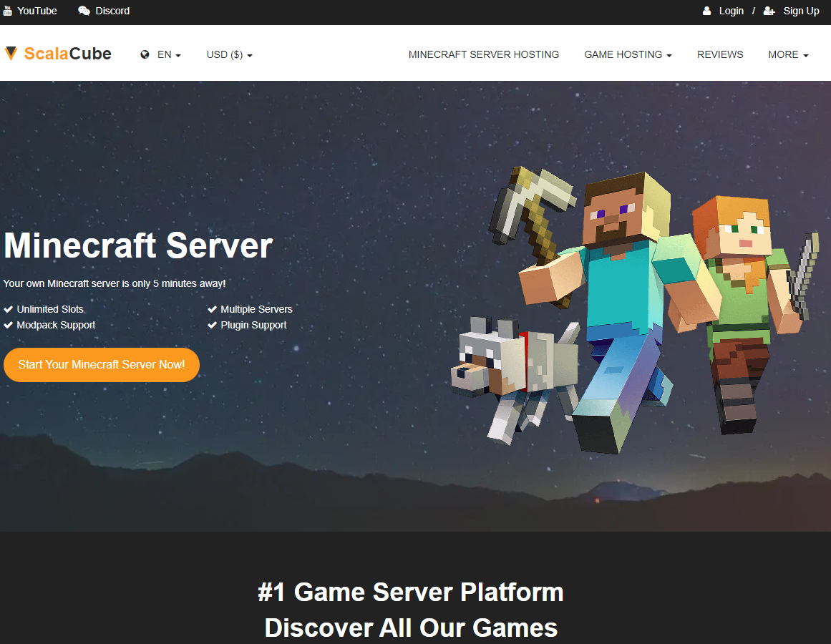
Task: Click the Minecraft wolf image
Action: 514,379
